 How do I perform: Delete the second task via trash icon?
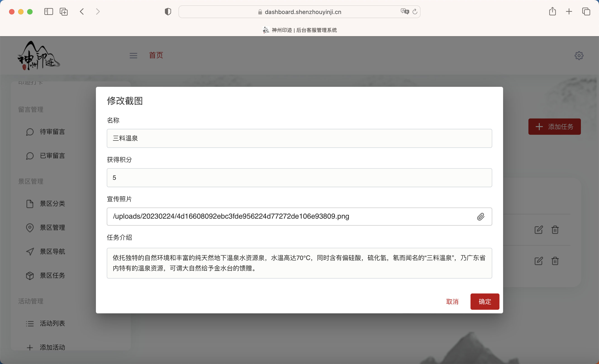[x=555, y=261]
